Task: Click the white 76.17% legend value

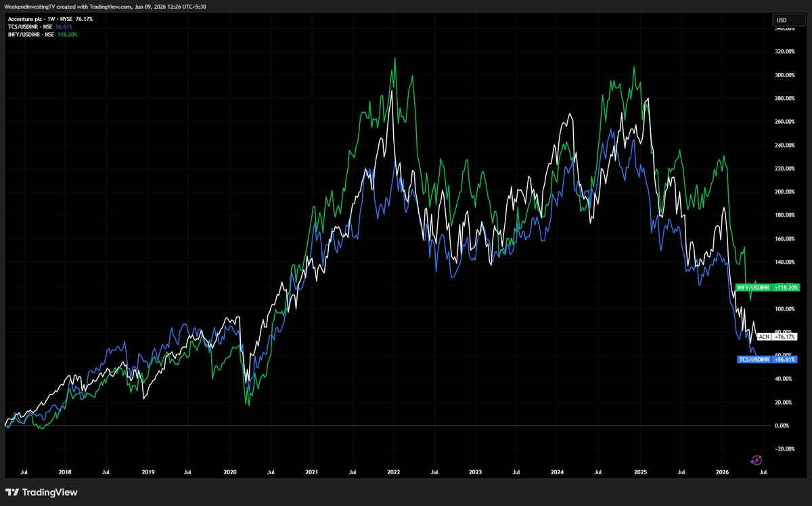Action: pos(85,19)
